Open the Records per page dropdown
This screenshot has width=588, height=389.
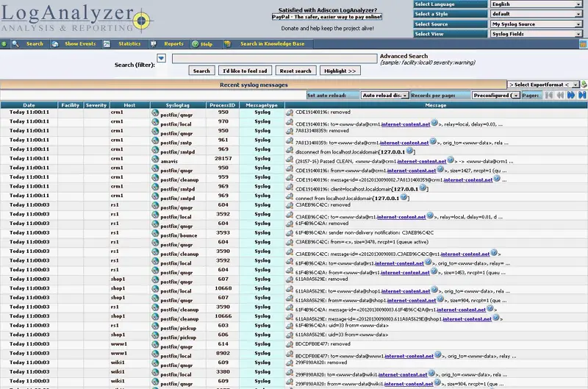pyautogui.click(x=495, y=96)
